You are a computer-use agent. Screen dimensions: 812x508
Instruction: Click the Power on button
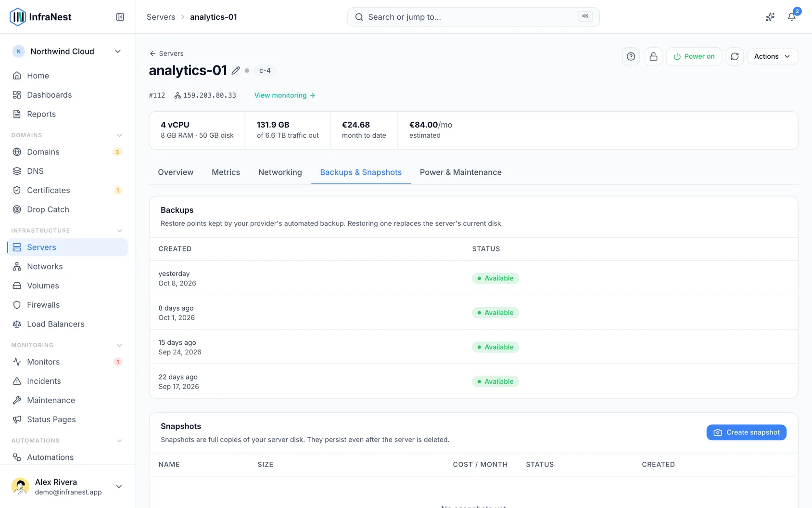tap(694, 56)
